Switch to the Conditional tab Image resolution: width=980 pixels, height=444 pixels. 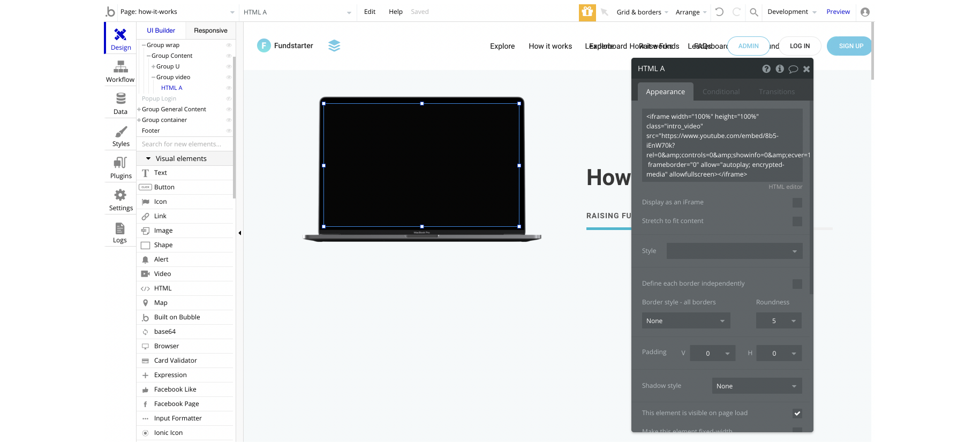721,92
